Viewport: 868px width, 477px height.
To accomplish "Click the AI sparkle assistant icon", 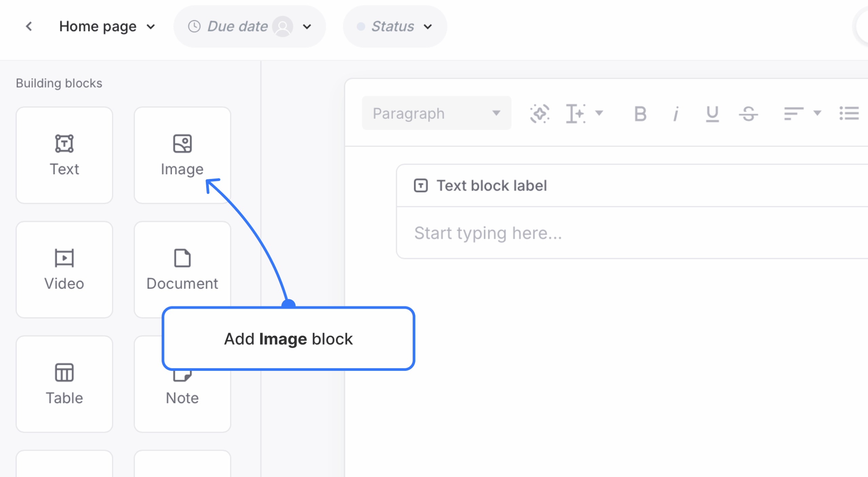I will [x=539, y=113].
